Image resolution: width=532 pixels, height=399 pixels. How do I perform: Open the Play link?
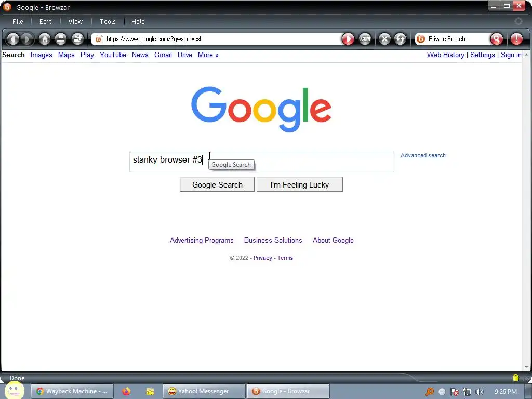coord(87,55)
